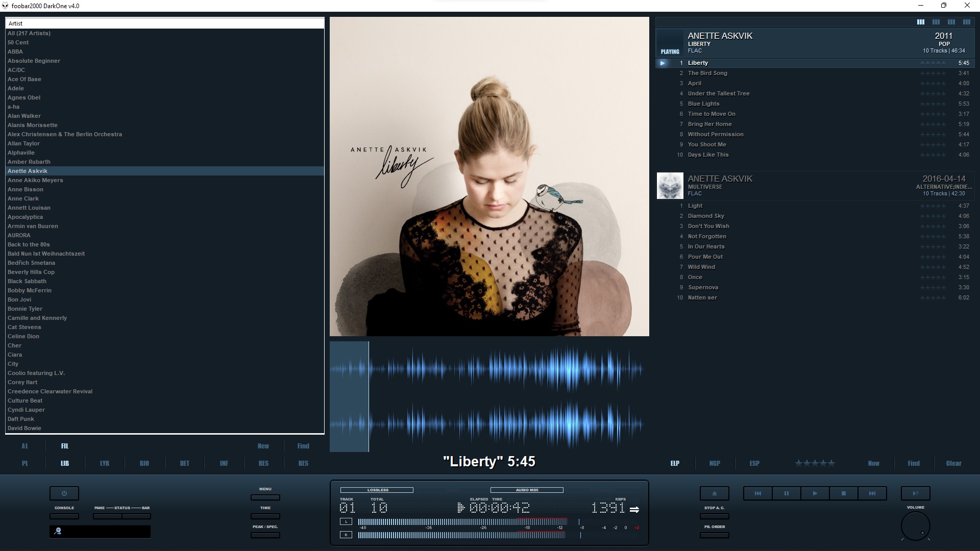Switch to the LYR tab

tap(105, 463)
